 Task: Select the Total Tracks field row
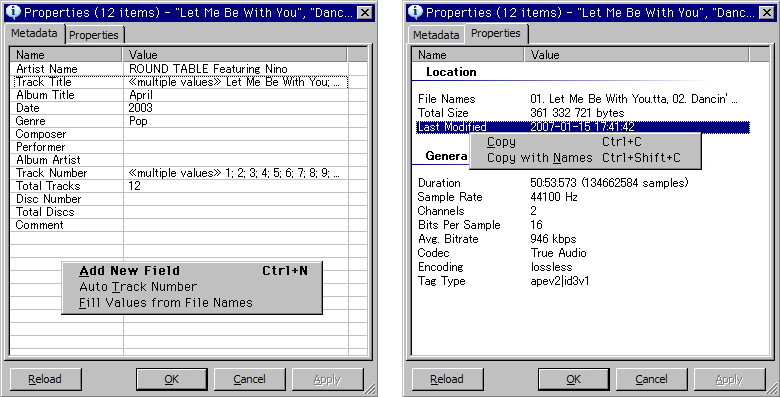coord(179,186)
